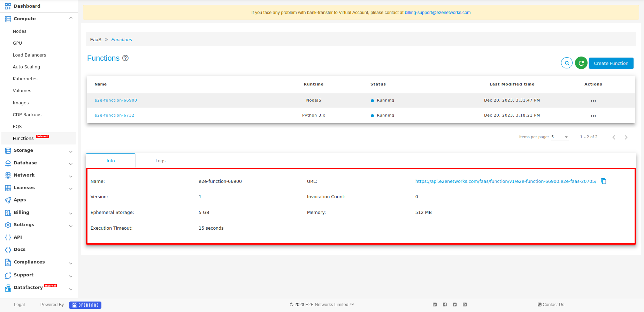Viewport: 644px width, 312px height.
Task: Open EQS in sidebar
Action: pos(17,127)
